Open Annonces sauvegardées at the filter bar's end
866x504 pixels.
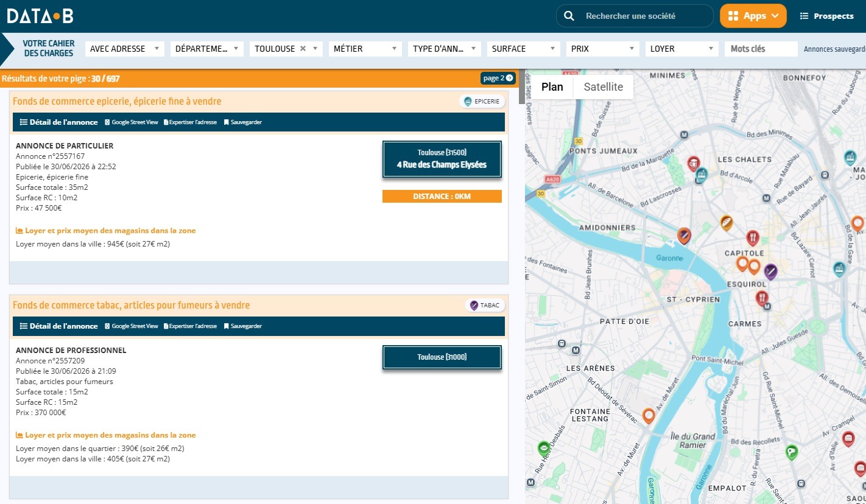click(x=835, y=49)
